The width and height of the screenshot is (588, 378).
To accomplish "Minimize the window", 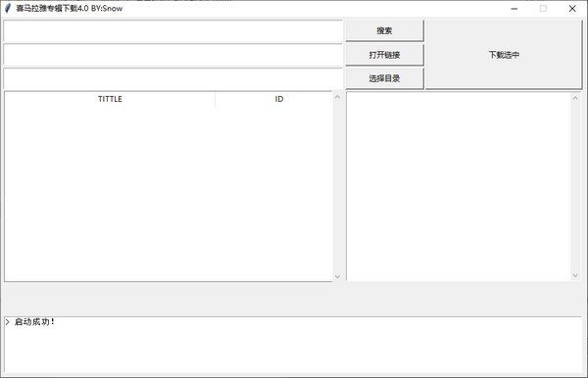I will point(514,8).
